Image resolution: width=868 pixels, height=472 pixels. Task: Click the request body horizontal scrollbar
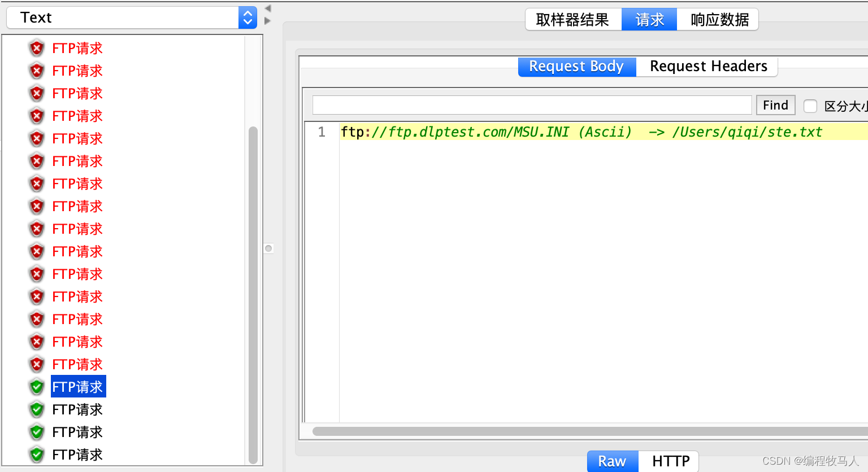(590, 431)
